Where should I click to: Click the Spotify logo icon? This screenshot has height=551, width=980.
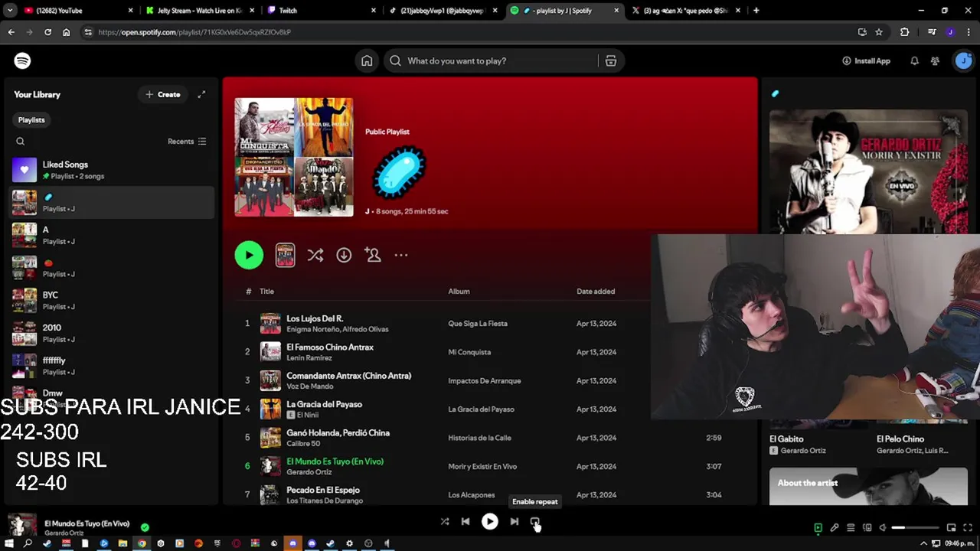(x=22, y=60)
